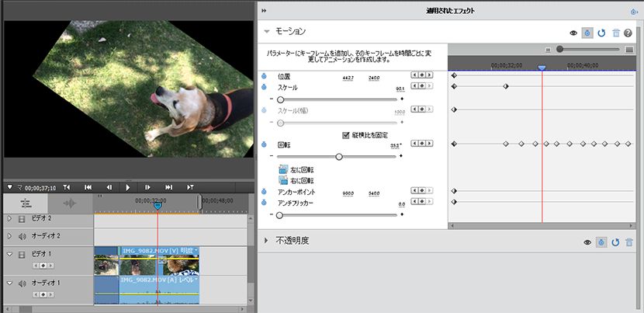Reset the モーション effect with circular arrow
This screenshot has height=313, width=644.
[x=601, y=33]
